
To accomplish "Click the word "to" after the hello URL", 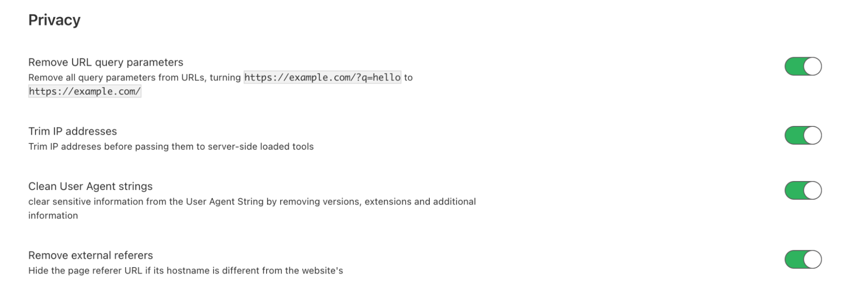I will point(408,78).
